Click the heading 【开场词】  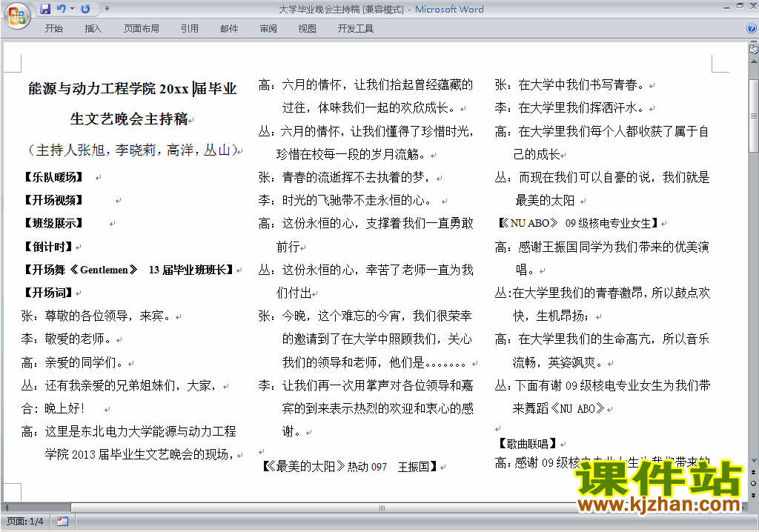48,293
